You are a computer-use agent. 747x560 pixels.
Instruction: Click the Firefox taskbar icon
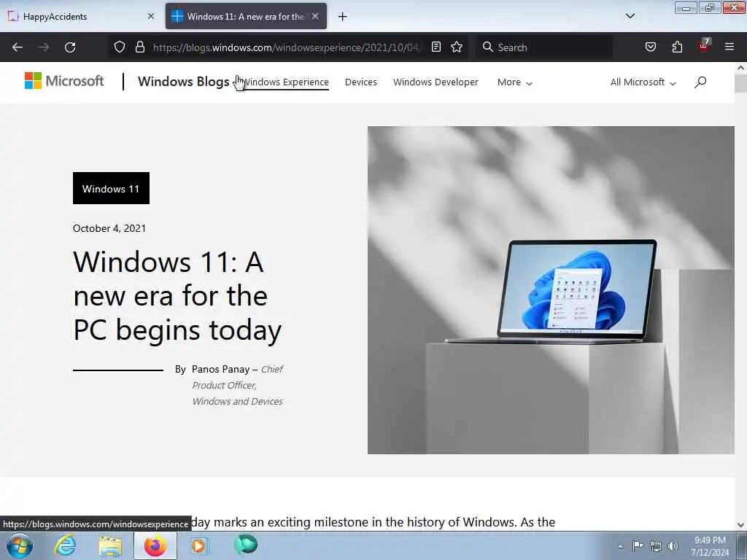pyautogui.click(x=155, y=545)
